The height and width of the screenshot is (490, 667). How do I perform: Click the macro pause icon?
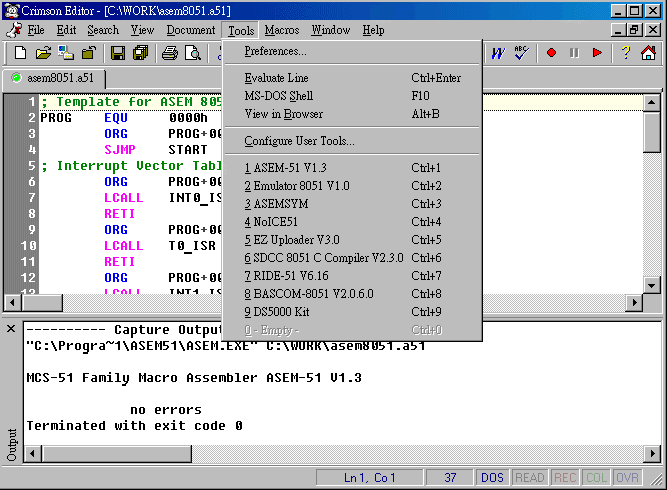[574, 53]
